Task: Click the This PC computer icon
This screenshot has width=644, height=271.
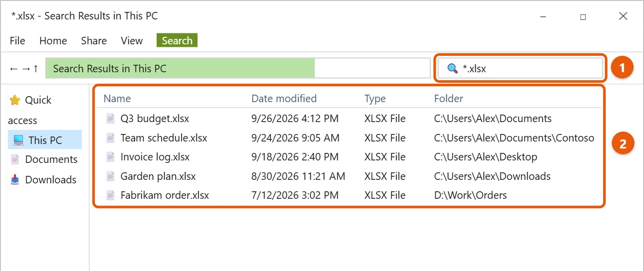Action: click(x=18, y=140)
